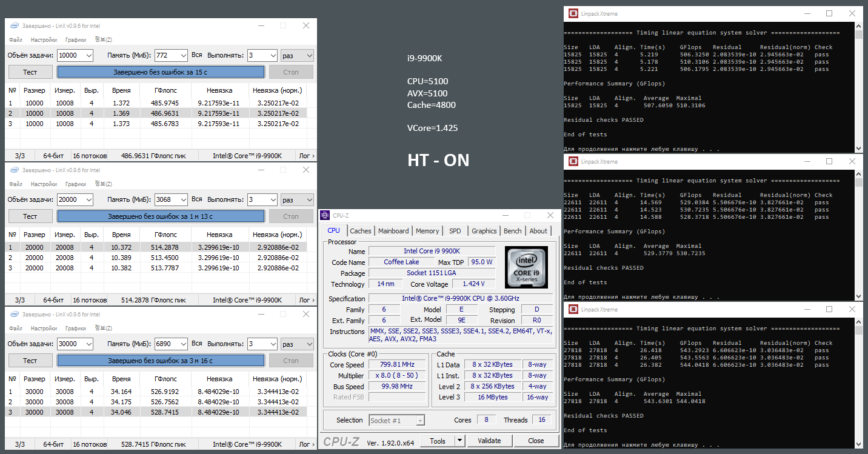Click the Intel icon in the 20000-size LinX title bar

(x=14, y=170)
